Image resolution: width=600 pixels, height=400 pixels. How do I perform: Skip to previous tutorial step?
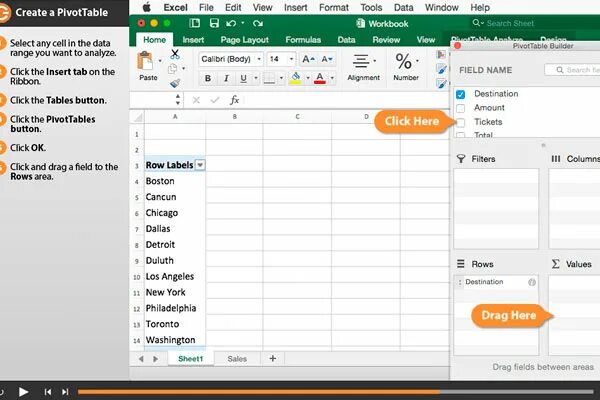pyautogui.click(x=48, y=392)
